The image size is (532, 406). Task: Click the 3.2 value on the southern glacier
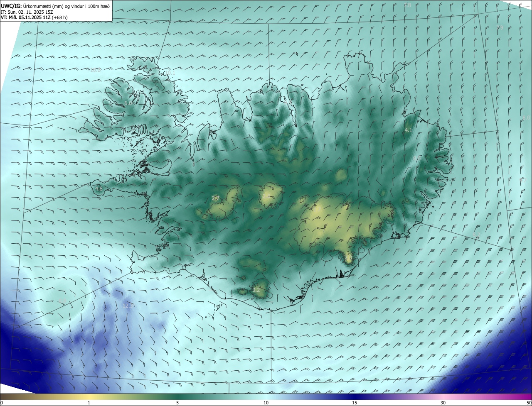[x=256, y=290]
